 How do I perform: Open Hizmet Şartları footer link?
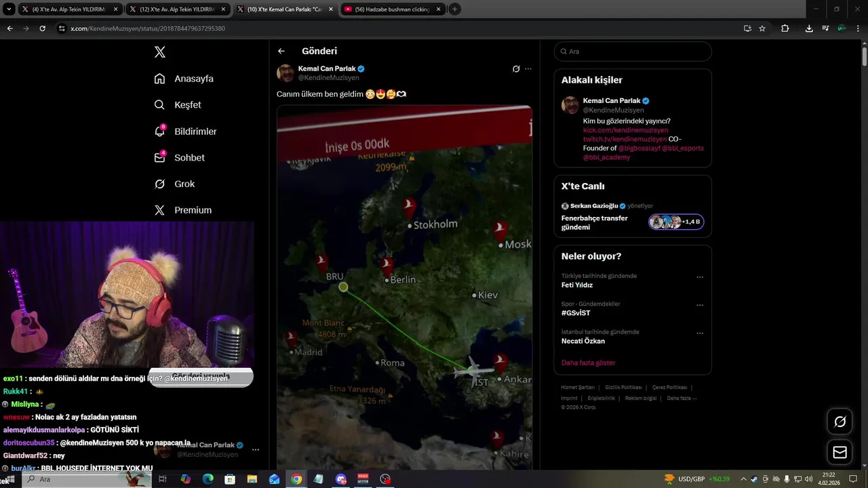point(578,387)
